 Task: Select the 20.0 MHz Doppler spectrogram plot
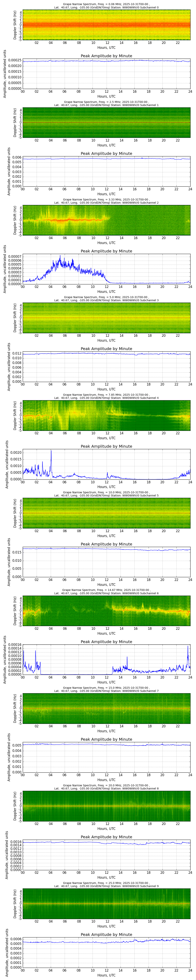tap(106, 806)
